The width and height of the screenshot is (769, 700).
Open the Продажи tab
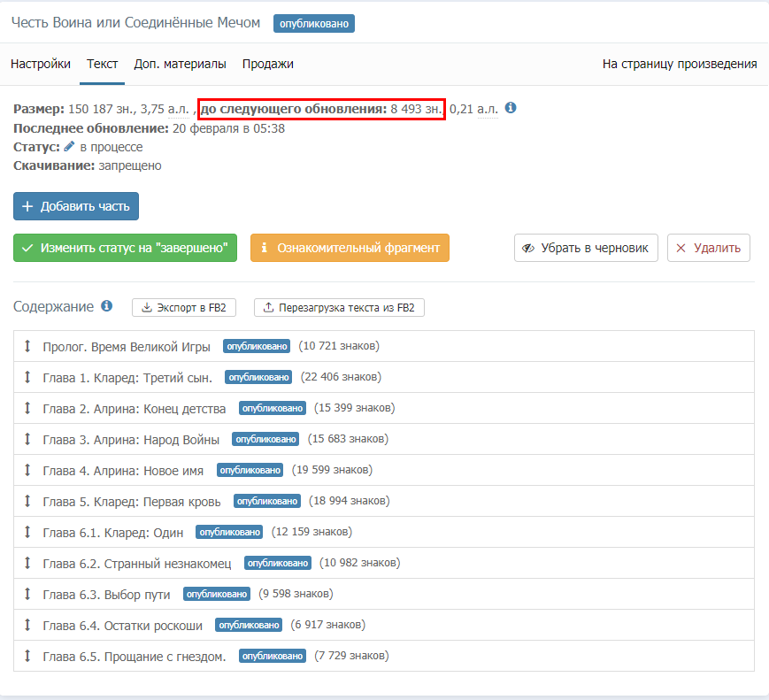(x=268, y=64)
